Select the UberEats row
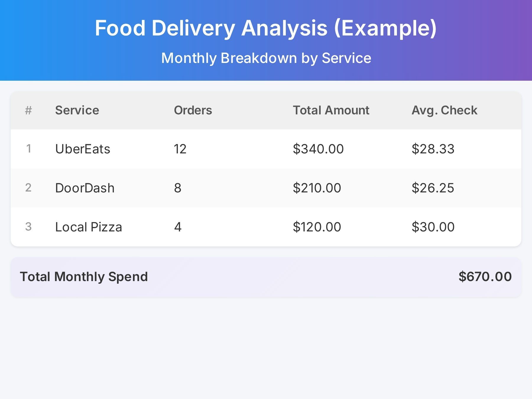Viewport: 532px width, 399px height. [x=266, y=149]
